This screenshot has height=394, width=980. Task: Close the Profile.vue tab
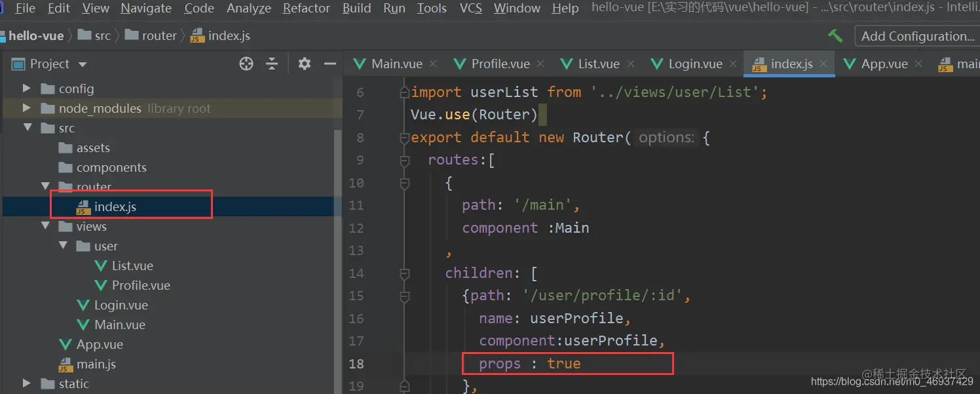[540, 64]
